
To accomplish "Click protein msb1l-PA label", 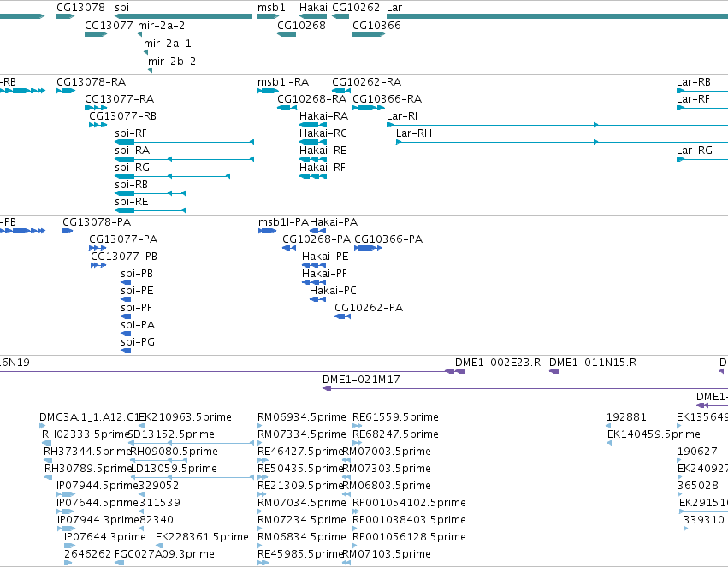I will (284, 222).
